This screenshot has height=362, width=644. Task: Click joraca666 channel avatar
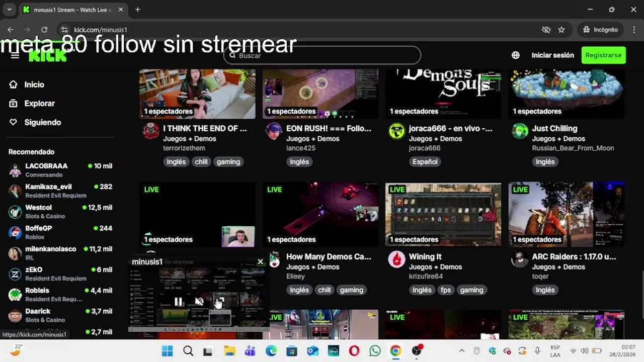coord(397,131)
